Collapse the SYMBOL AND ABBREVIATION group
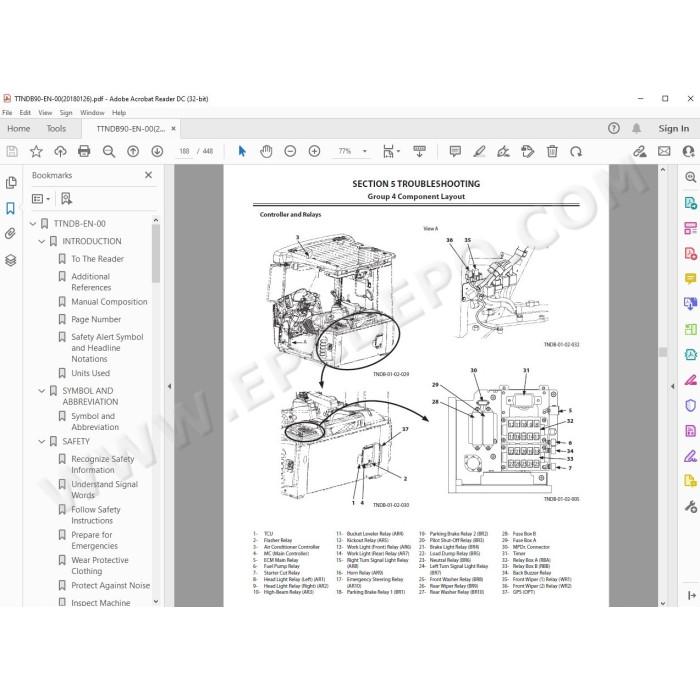This screenshot has width=700, height=700. click(x=42, y=391)
